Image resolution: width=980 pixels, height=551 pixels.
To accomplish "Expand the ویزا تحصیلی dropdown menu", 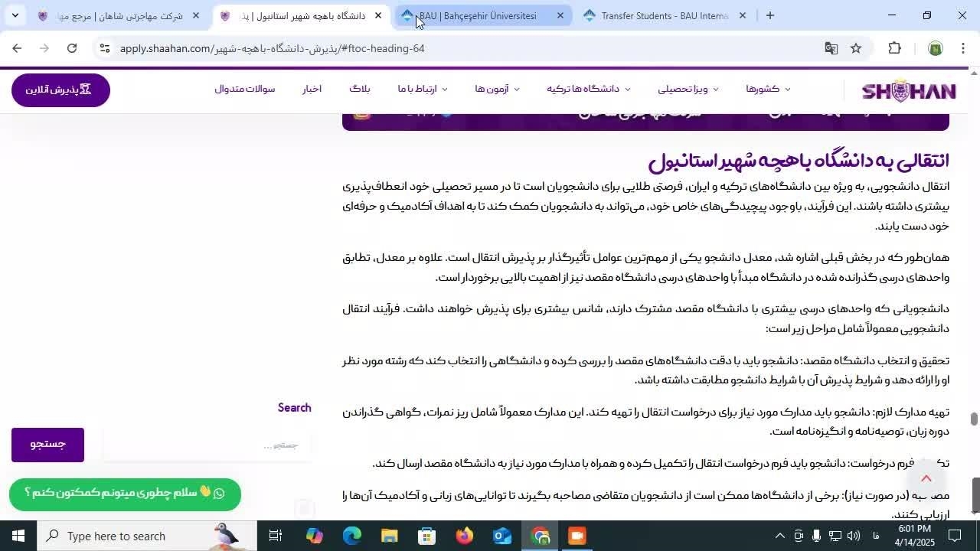I will 688,89.
